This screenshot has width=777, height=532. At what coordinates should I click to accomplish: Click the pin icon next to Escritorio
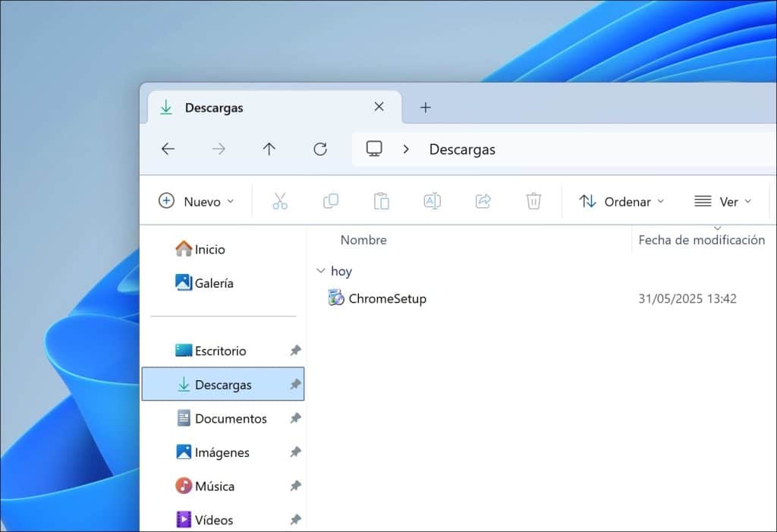[x=295, y=351]
